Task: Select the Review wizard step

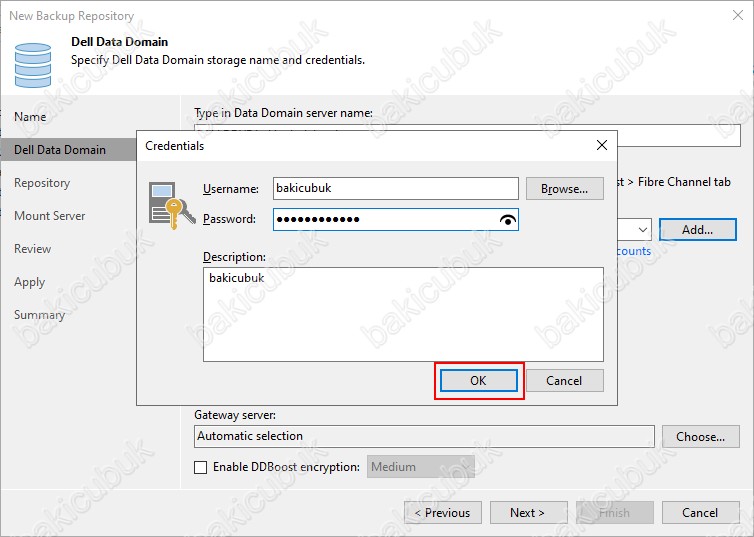Action: tap(33, 249)
